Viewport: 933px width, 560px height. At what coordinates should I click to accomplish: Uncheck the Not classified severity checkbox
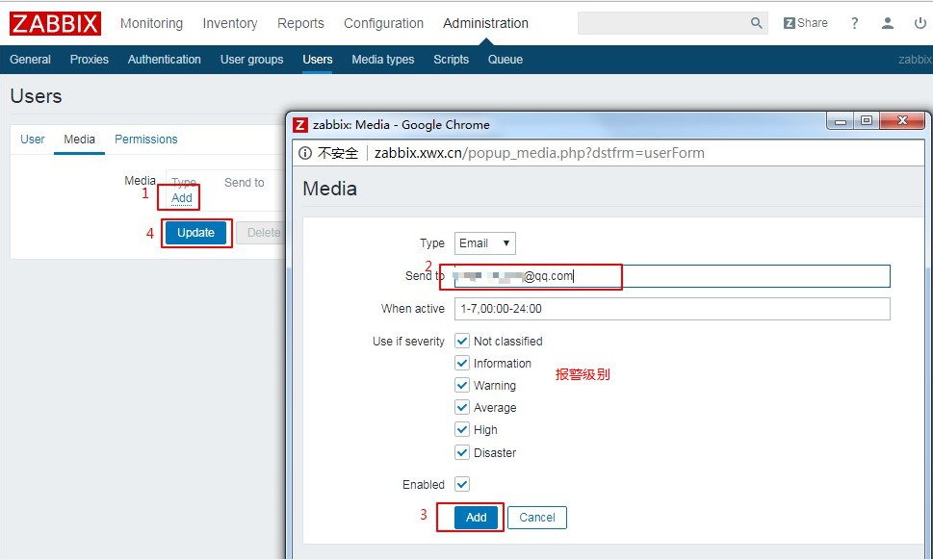pyautogui.click(x=462, y=341)
